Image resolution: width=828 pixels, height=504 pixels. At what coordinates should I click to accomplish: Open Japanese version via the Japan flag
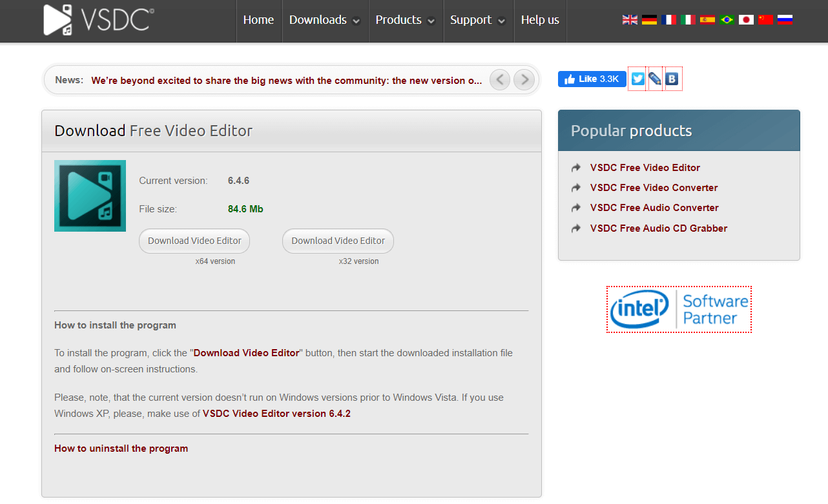[x=746, y=19]
